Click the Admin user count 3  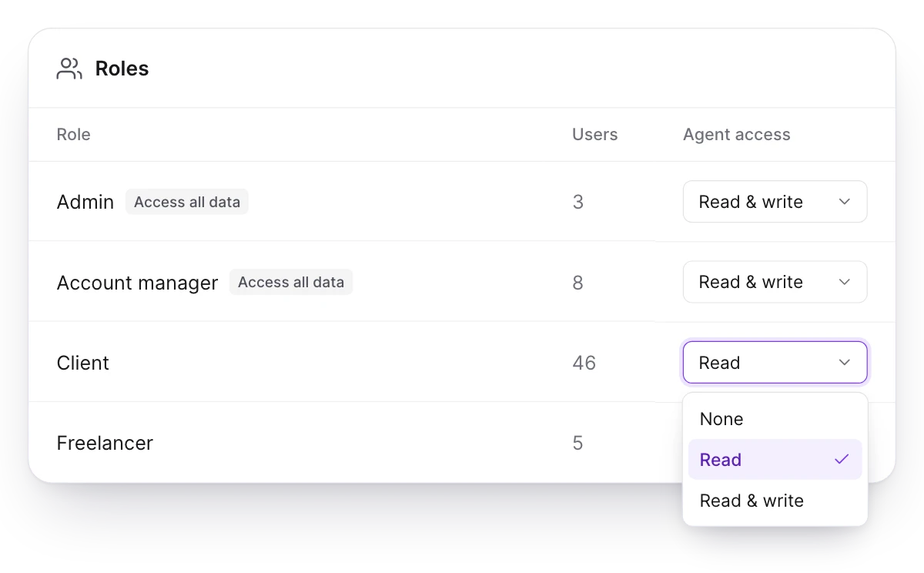click(x=578, y=202)
